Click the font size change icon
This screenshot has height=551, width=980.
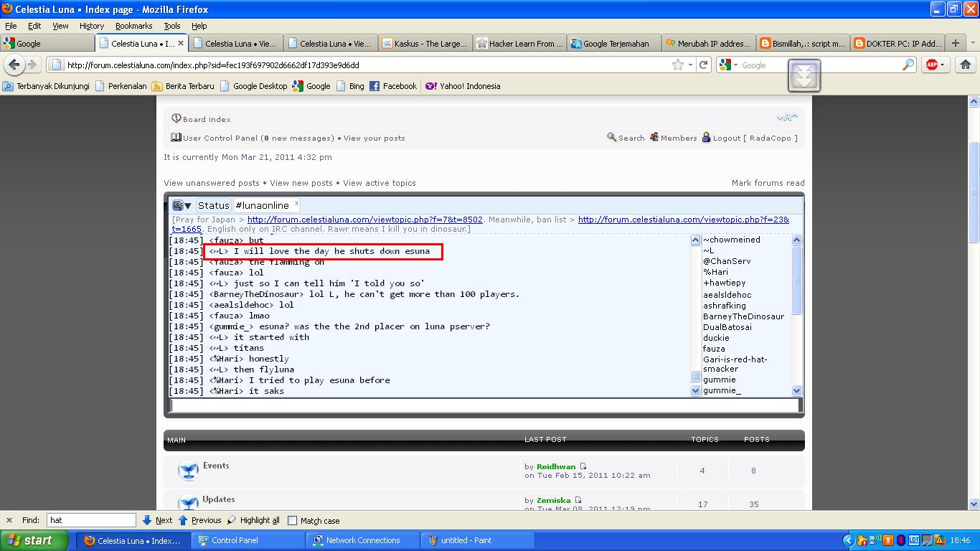786,118
